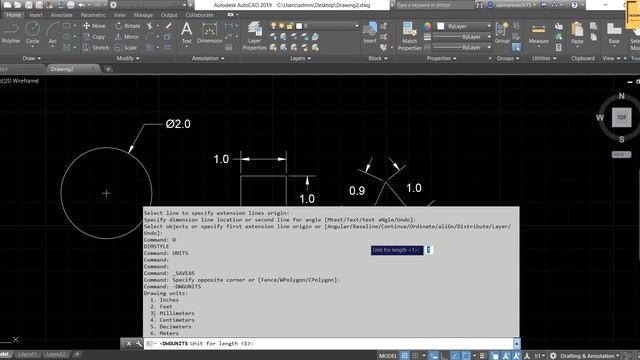This screenshot has height=360, width=640.
Task: Toggle object snap tracking in status bar
Action: tap(455, 356)
